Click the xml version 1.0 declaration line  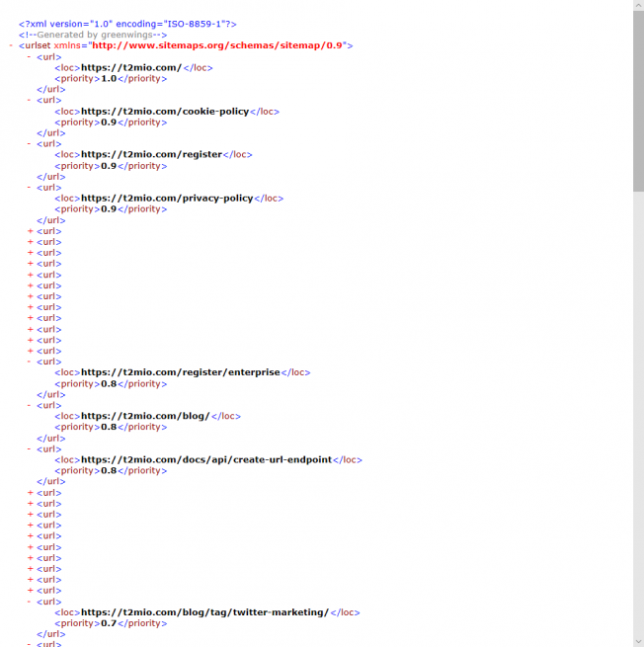tap(127, 24)
